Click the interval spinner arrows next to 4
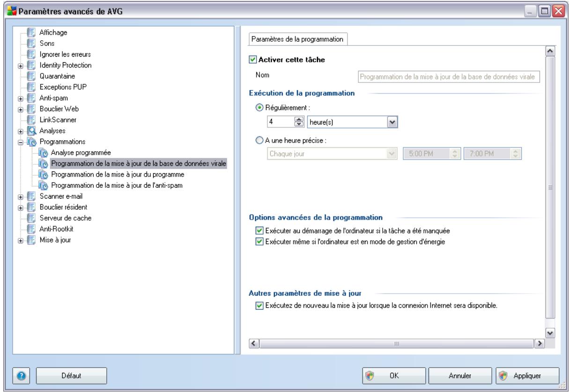569x392 pixels. point(298,121)
